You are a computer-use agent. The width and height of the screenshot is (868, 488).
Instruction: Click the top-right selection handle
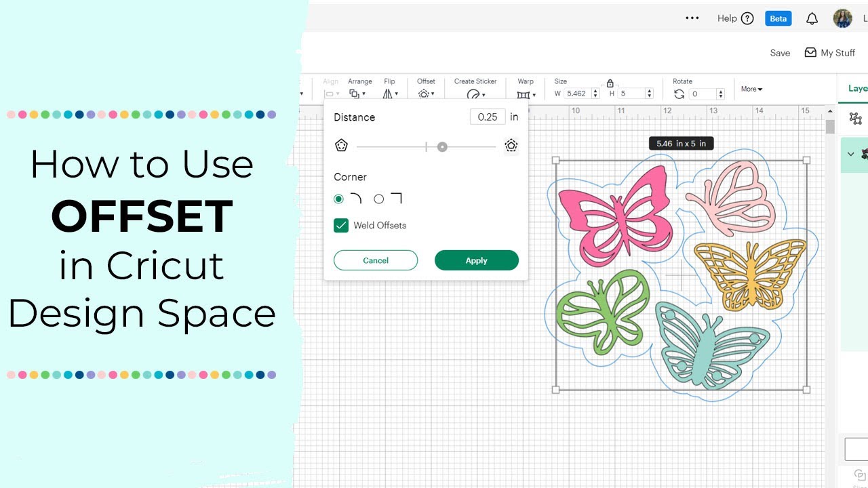[x=806, y=161]
